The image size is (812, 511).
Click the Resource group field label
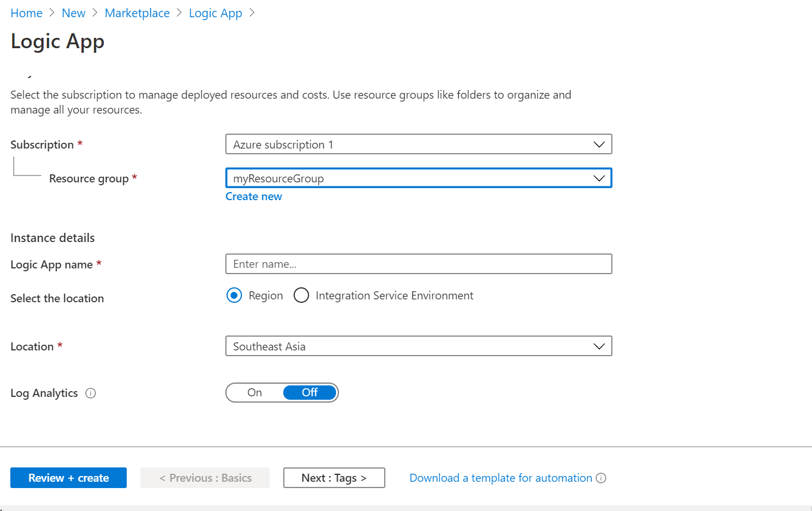coord(89,178)
